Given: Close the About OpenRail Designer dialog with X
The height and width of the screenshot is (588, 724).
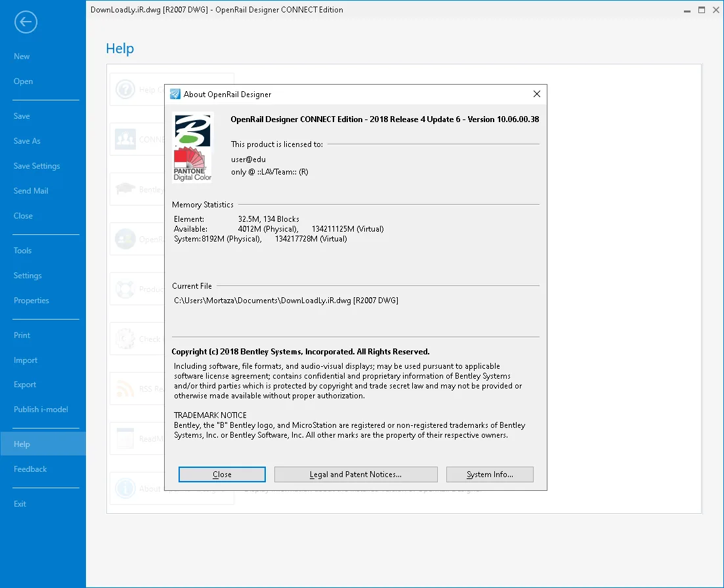Looking at the screenshot, I should 536,94.
